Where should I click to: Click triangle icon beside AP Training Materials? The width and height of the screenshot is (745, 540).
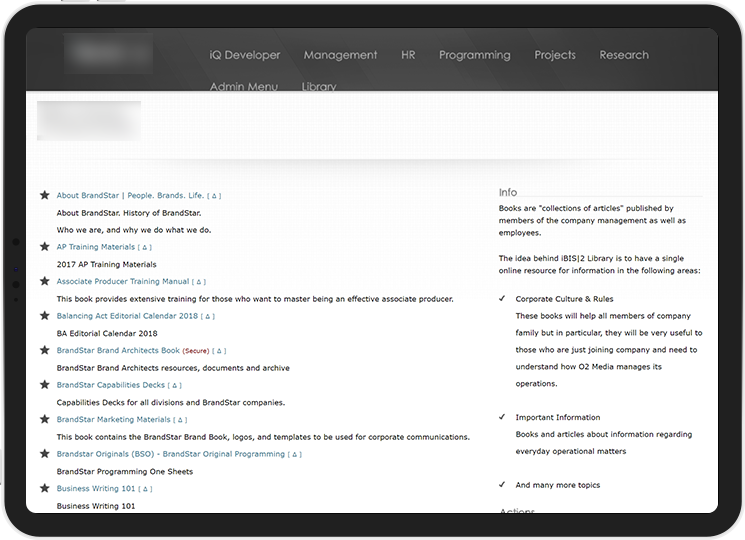(x=145, y=247)
